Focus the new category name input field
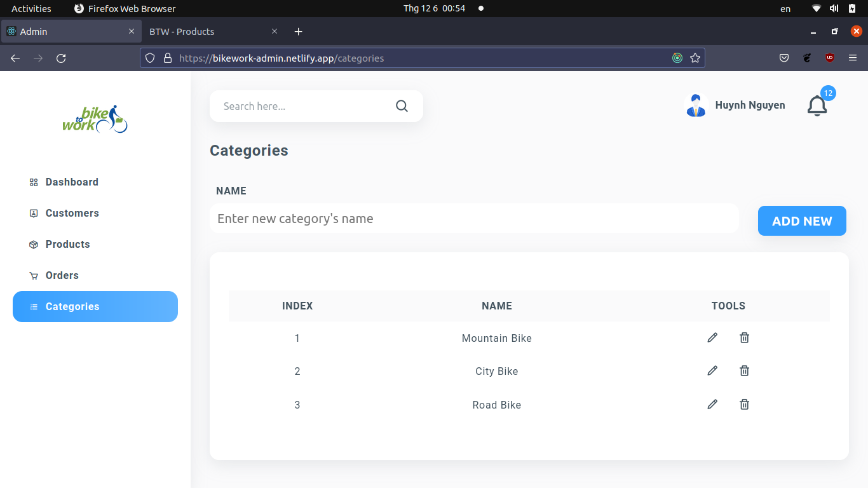 [474, 218]
